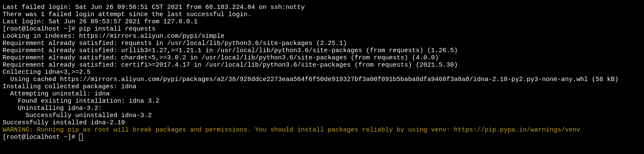Click the 'Found existing installation: idna 3.2' text
Image resolution: width=644 pixels, height=154 pixels.
tap(89, 101)
